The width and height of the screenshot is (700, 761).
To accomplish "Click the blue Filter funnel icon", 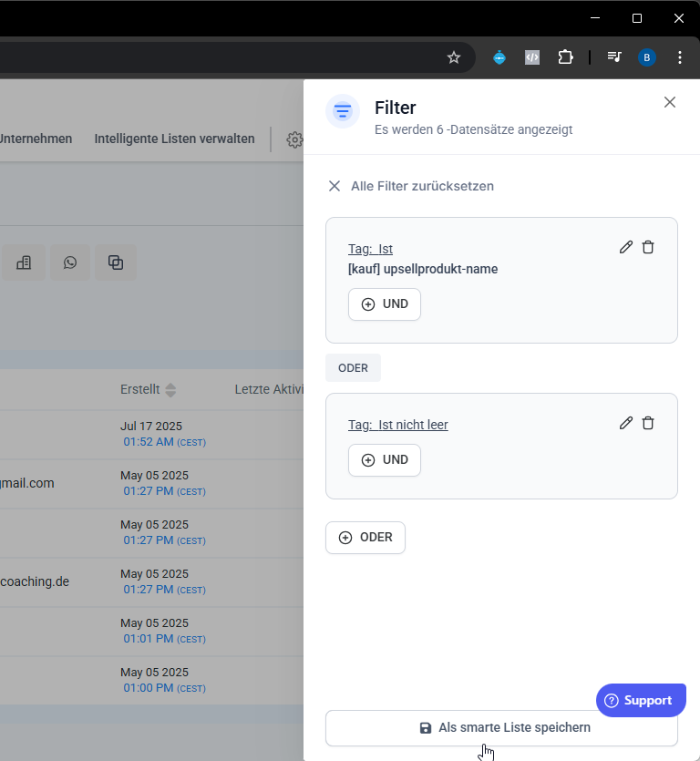I will click(343, 111).
